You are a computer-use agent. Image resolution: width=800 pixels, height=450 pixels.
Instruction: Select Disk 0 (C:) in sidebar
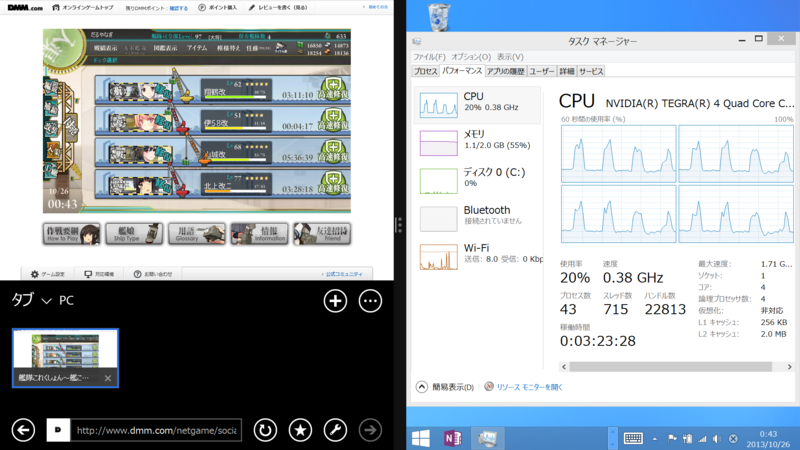click(478, 181)
